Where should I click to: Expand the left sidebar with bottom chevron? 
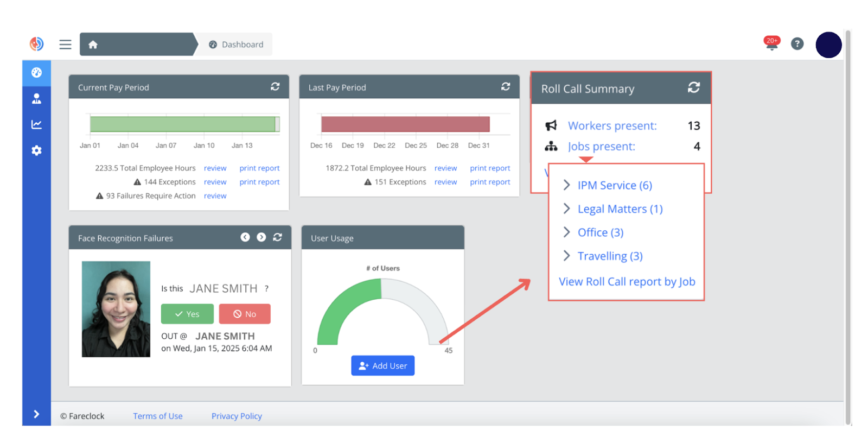pyautogui.click(x=36, y=414)
